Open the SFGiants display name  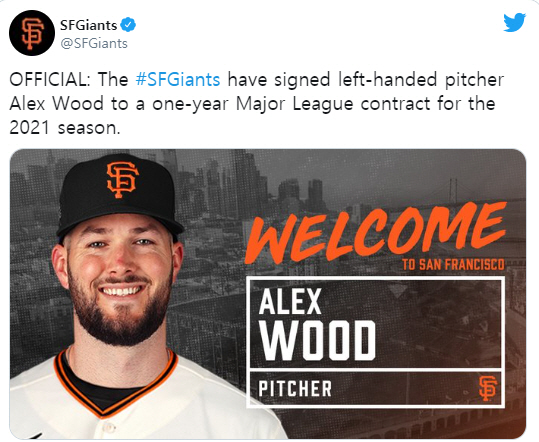pos(89,25)
